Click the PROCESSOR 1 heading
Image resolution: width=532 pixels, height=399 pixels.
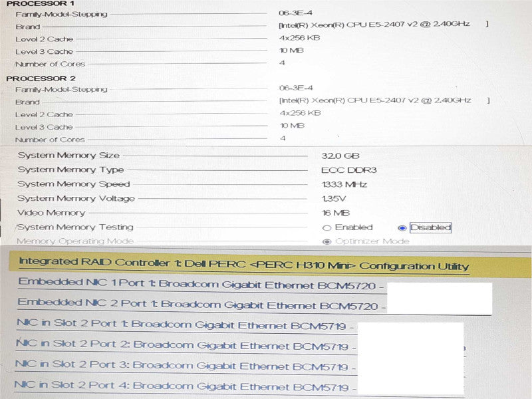click(40, 4)
